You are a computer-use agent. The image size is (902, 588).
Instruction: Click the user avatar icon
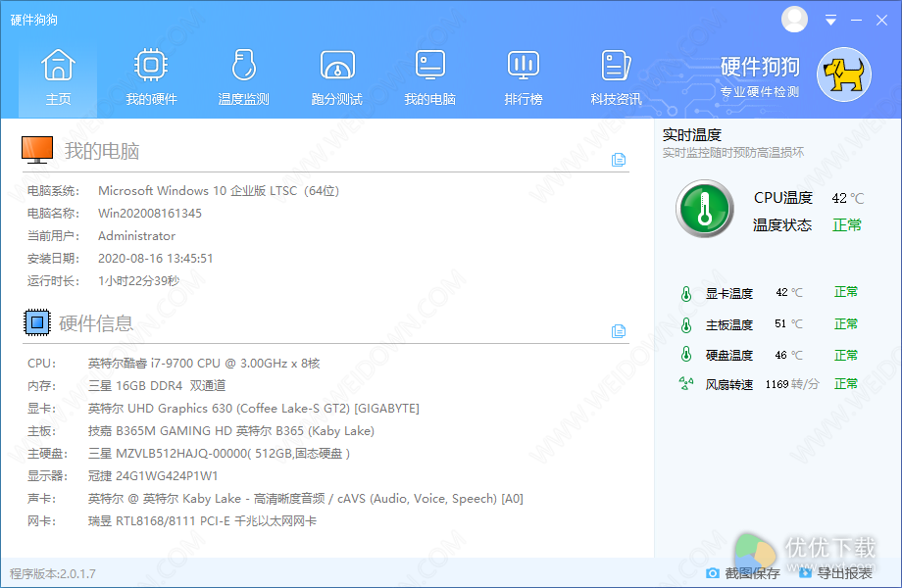pos(794,19)
